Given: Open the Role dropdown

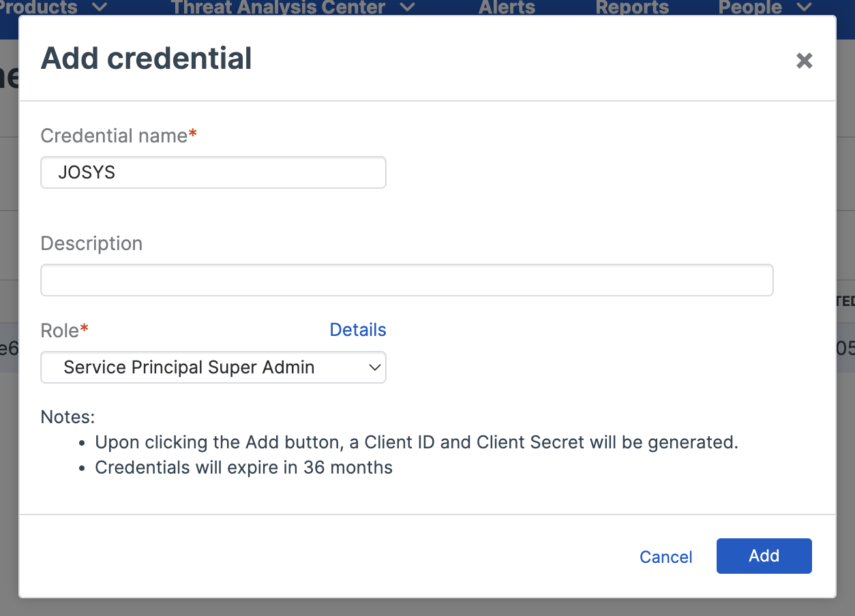Looking at the screenshot, I should [213, 367].
